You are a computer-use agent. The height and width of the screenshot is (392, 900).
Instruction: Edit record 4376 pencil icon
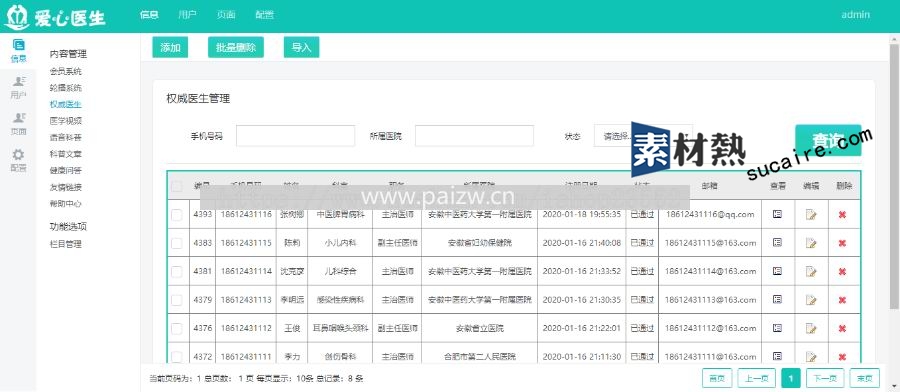pos(810,329)
